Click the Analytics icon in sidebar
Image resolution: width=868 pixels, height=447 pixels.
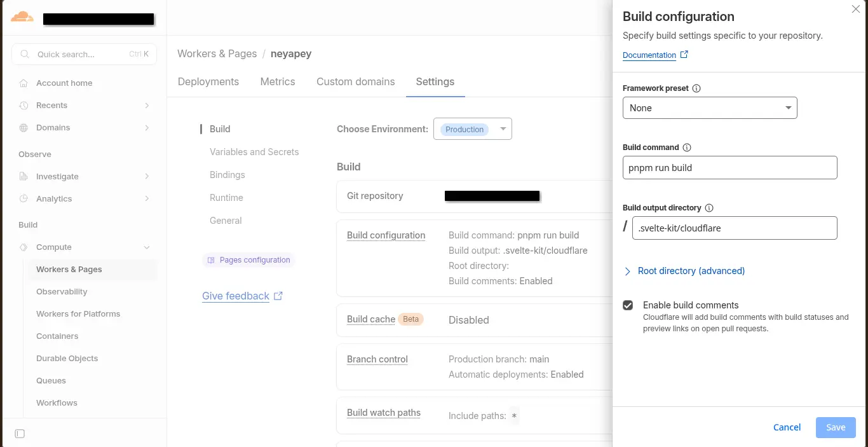[24, 199]
